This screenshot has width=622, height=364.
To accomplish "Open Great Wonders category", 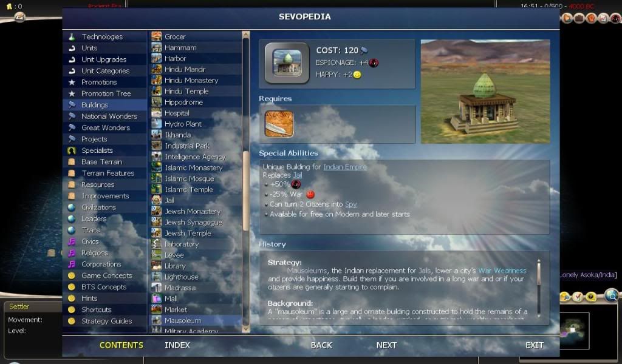I will [104, 127].
